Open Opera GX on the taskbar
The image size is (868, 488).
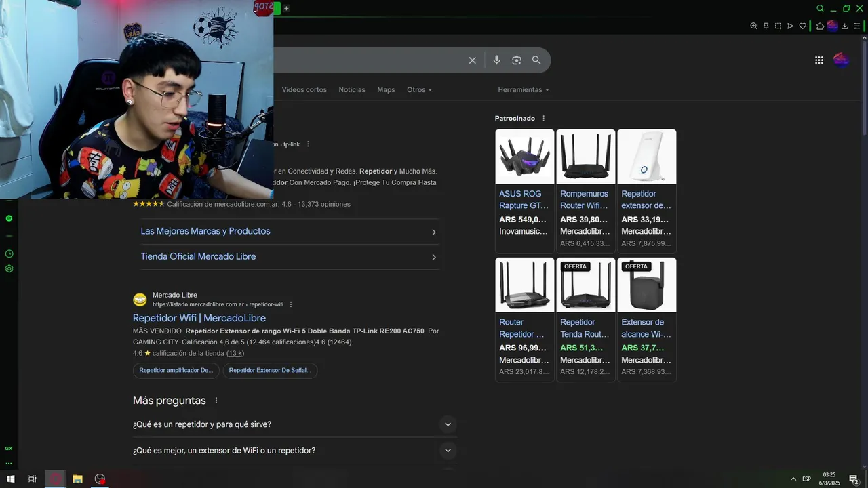coord(56,479)
